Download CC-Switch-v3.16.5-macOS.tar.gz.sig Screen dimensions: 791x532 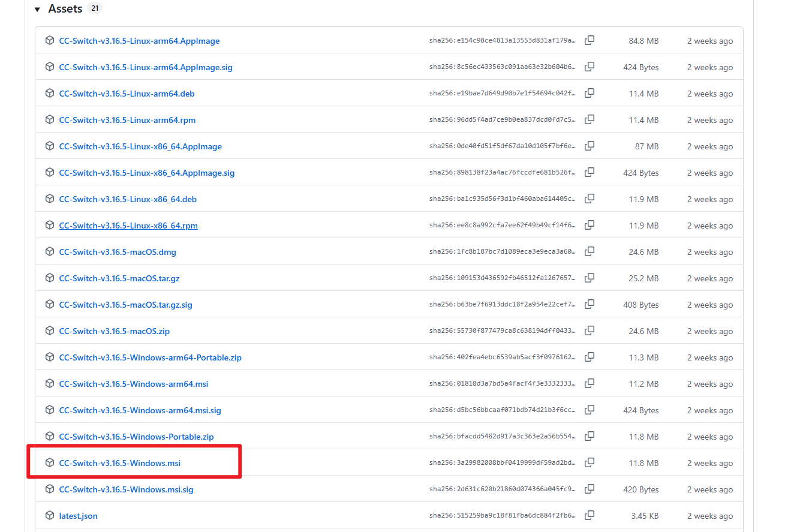point(125,305)
